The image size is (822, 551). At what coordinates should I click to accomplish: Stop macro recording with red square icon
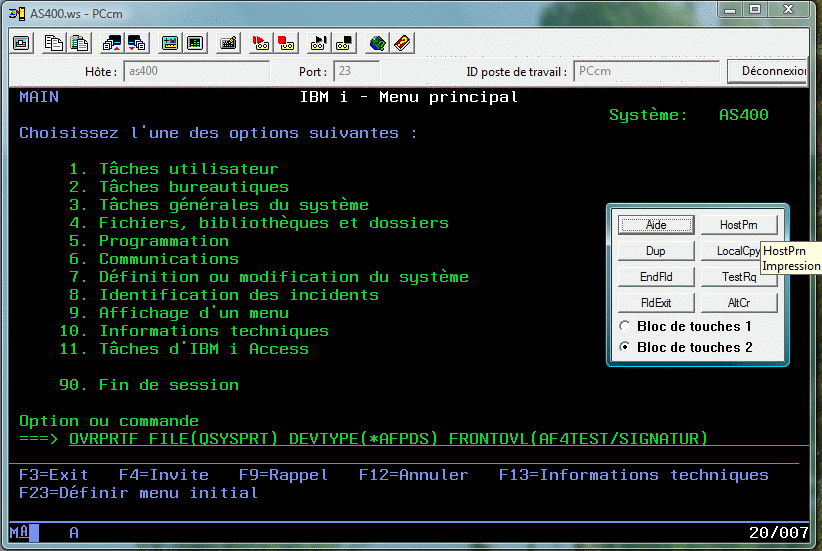click(286, 43)
